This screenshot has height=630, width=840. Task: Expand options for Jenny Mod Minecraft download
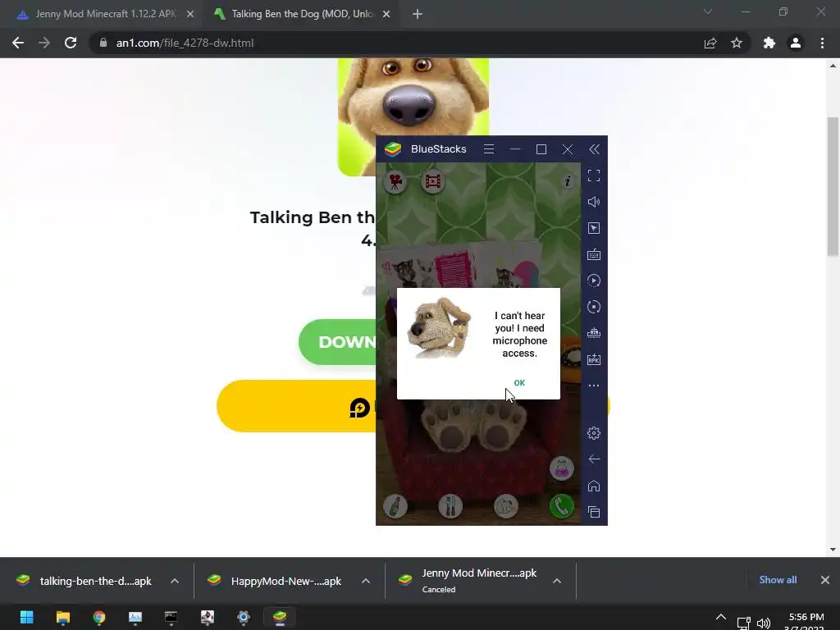(557, 581)
